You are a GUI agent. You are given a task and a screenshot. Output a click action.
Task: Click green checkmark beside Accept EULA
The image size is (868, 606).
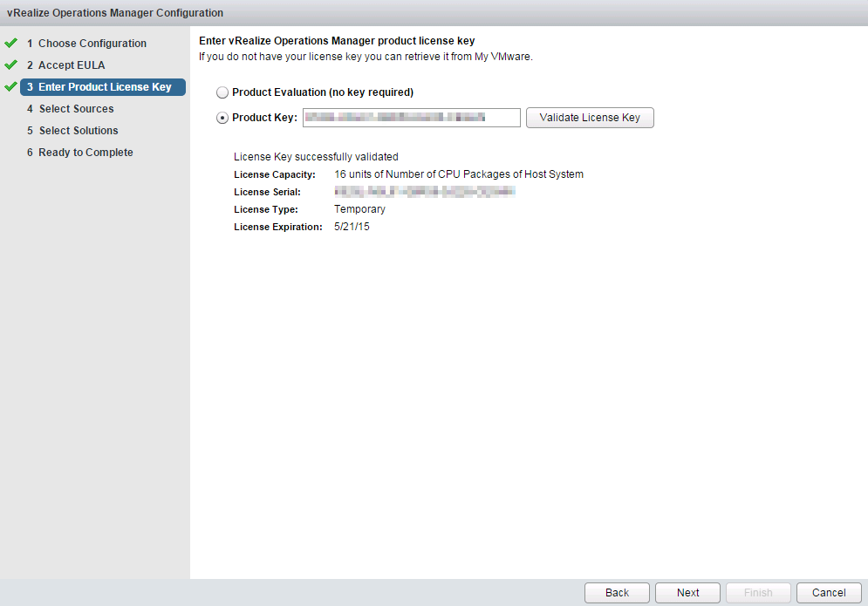coord(10,65)
